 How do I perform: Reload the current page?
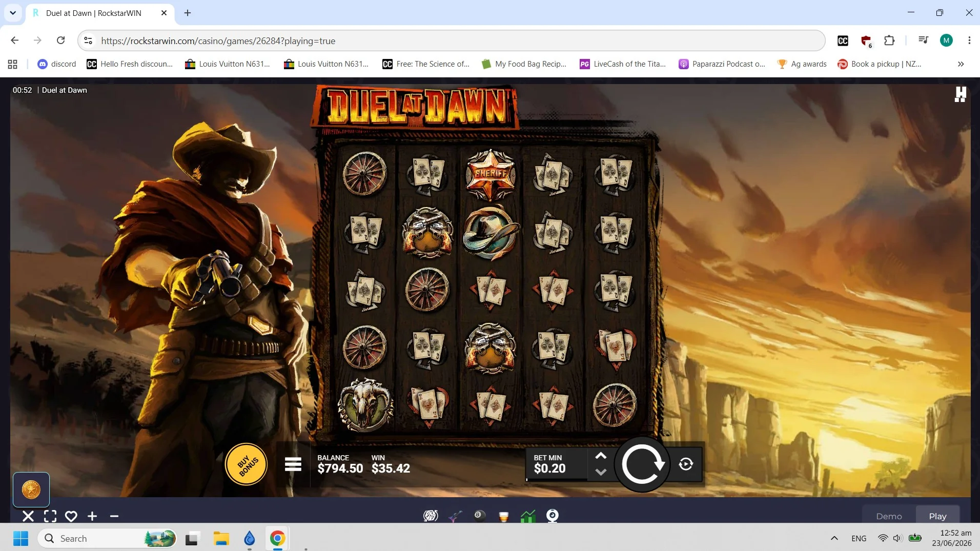click(x=60, y=40)
